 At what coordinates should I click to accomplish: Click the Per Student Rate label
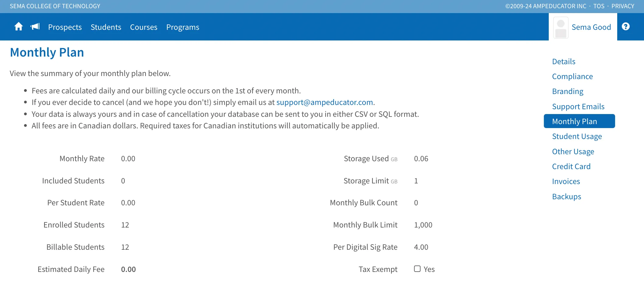coord(76,203)
